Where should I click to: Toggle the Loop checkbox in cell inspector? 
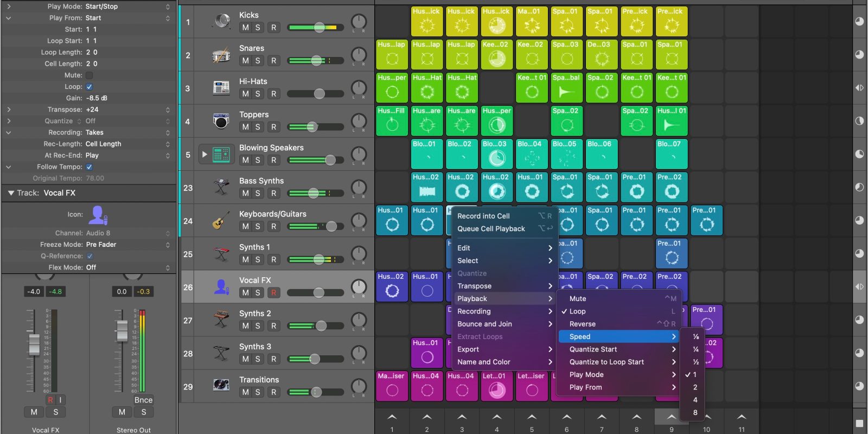(x=90, y=87)
